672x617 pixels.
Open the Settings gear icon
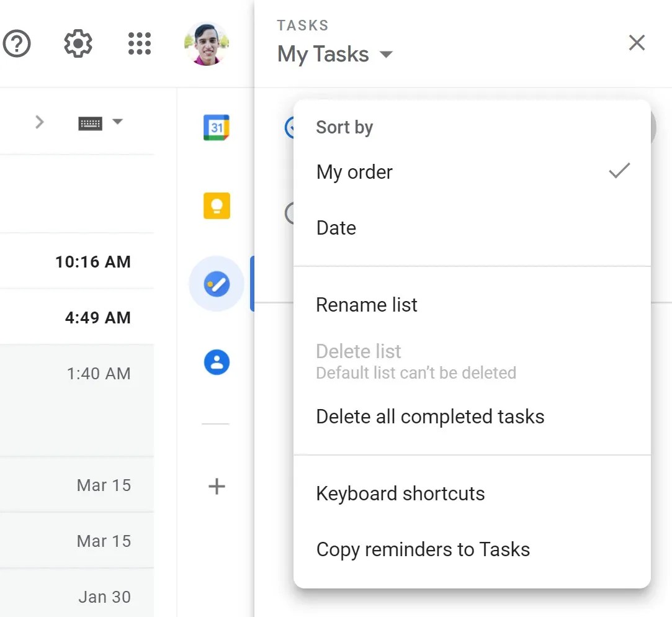[77, 43]
